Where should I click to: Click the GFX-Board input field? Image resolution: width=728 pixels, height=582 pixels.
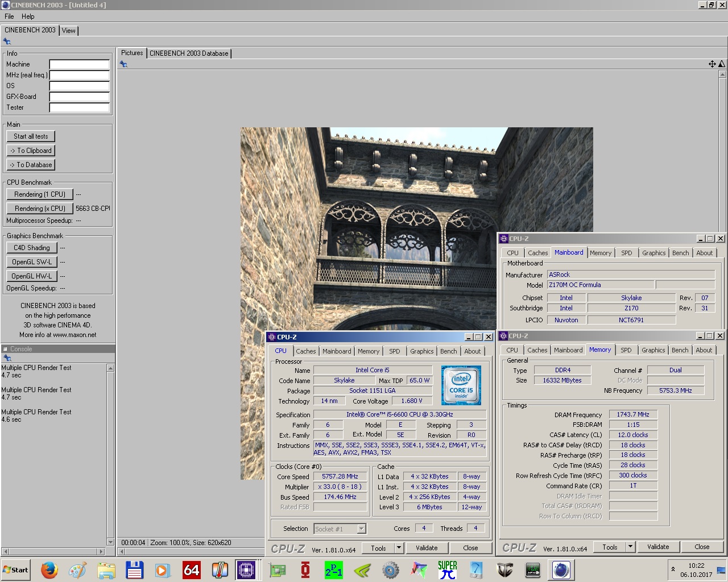80,97
